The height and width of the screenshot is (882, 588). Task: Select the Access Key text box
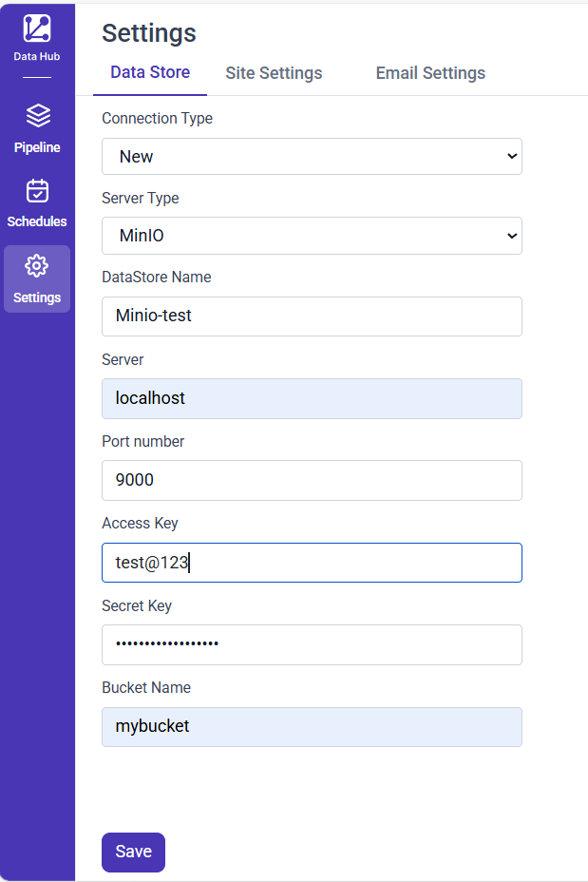pyautogui.click(x=312, y=563)
